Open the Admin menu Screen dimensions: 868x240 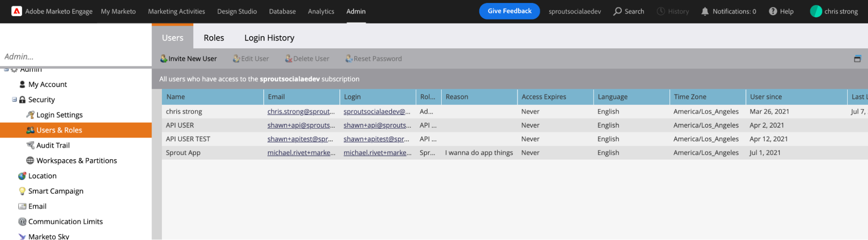[x=356, y=11]
